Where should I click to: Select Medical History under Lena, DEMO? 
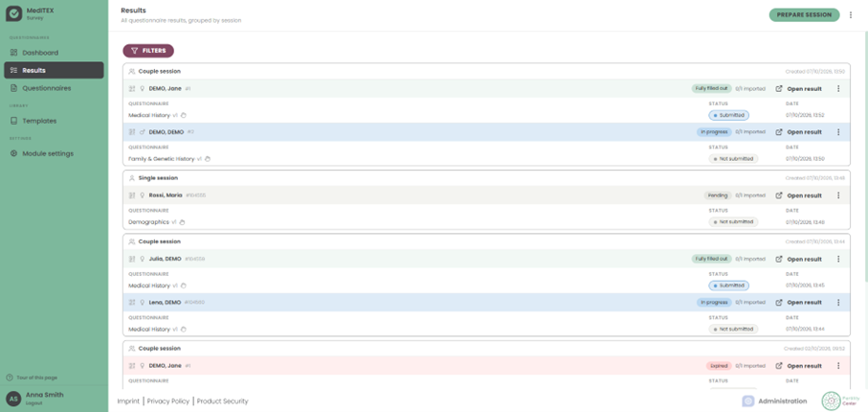point(149,330)
